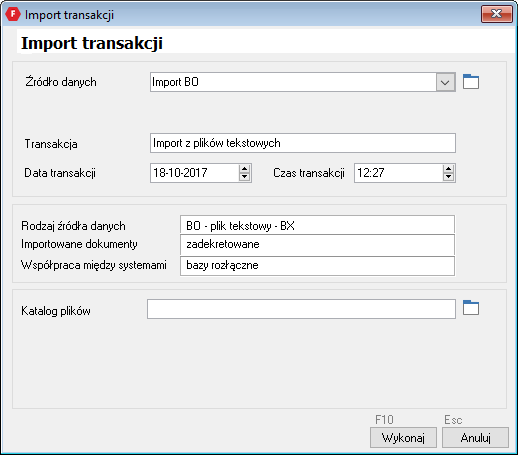Screen dimensions: 518x455
Task: Open the browse icon beside Źródło danych
Action: point(471,82)
